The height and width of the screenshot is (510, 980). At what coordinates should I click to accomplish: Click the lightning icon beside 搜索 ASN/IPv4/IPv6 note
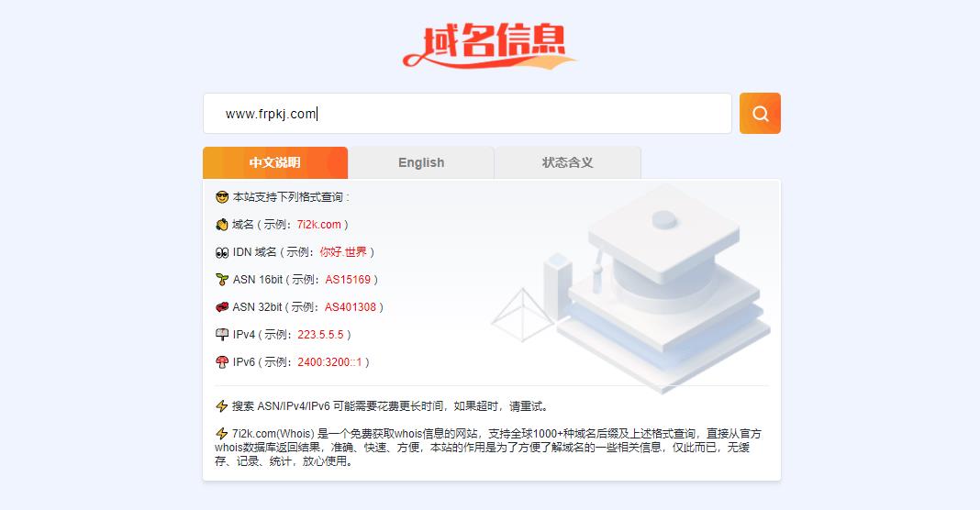222,406
